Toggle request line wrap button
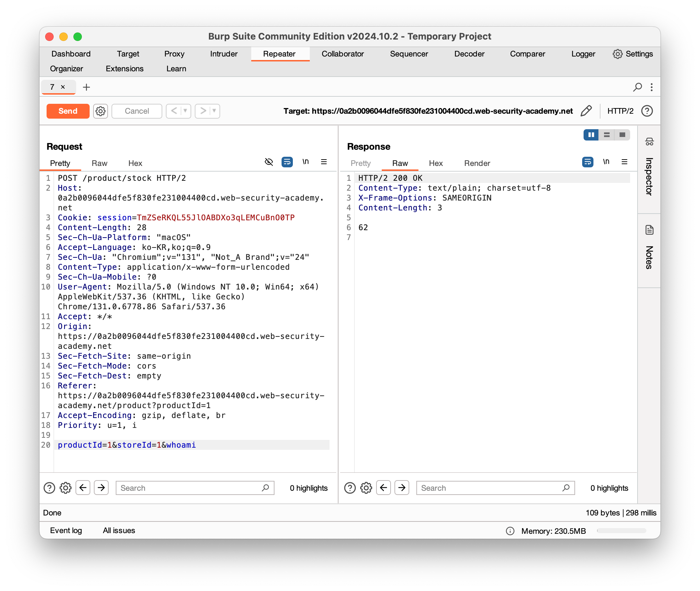Screen dimensions: 700x591 (287, 162)
